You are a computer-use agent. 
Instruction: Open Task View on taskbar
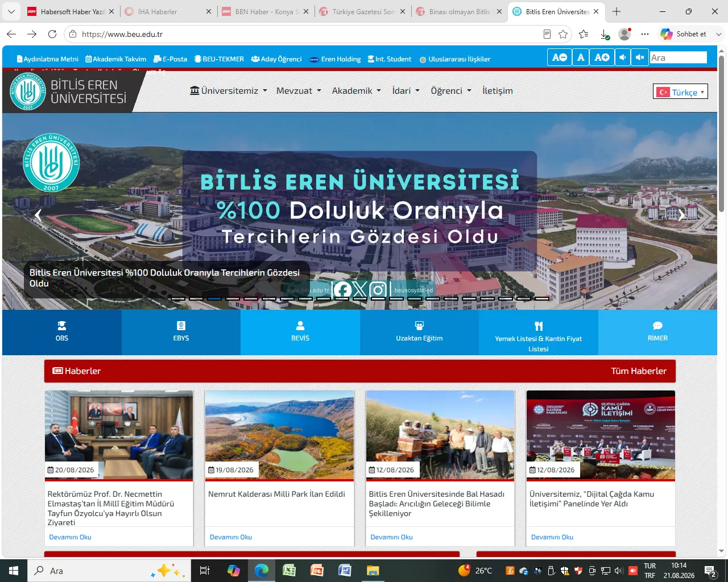point(205,571)
